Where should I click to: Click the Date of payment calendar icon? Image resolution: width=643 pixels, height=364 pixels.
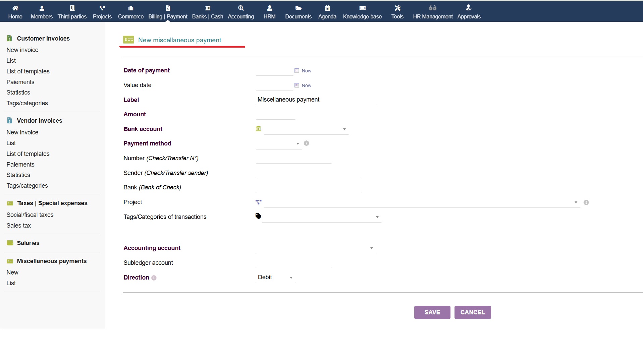[297, 71]
